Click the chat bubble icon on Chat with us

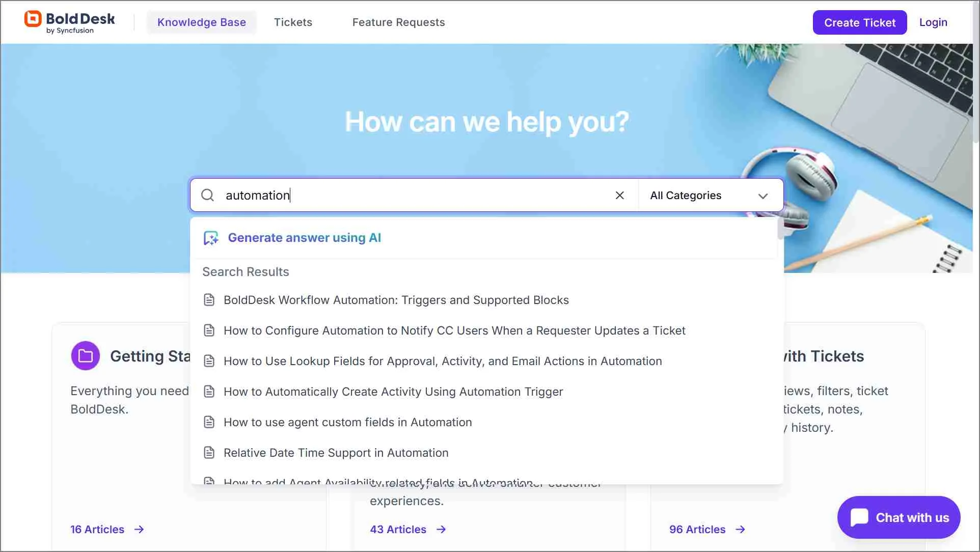click(x=860, y=516)
